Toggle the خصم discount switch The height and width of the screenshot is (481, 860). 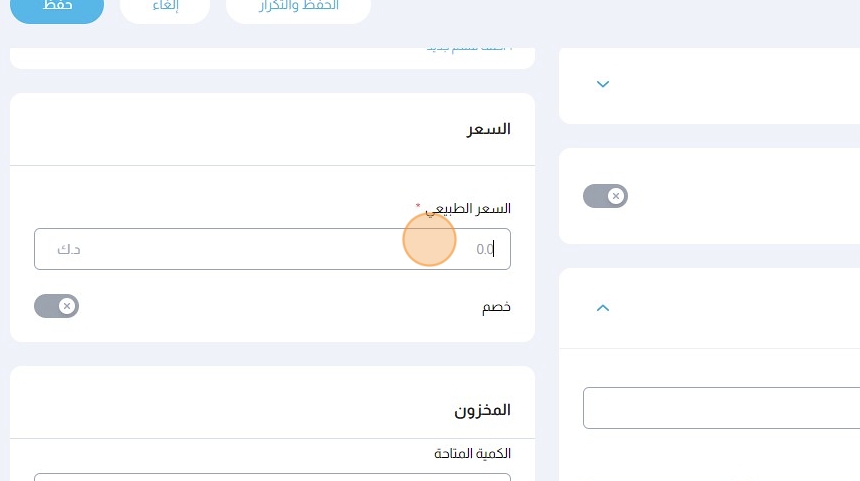tap(56, 306)
